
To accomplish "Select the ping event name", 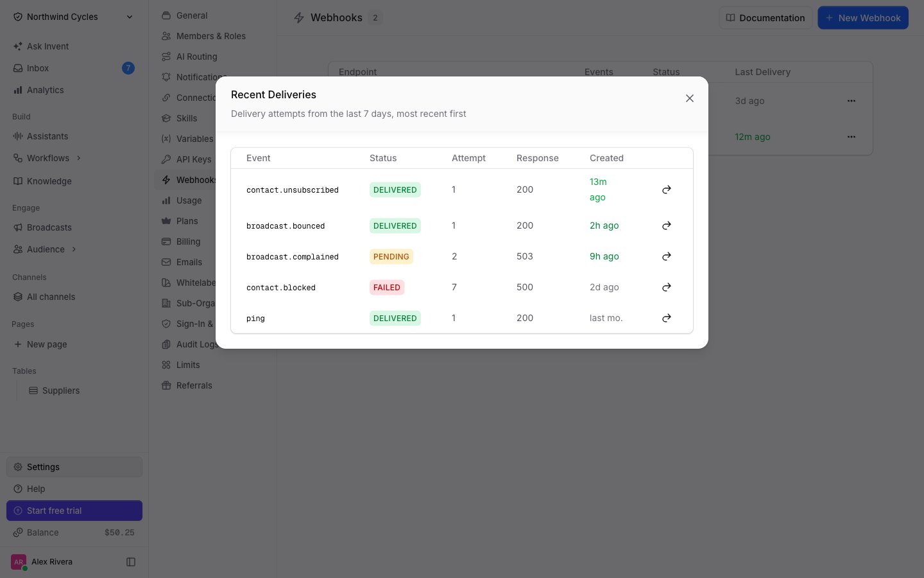I will [255, 319].
